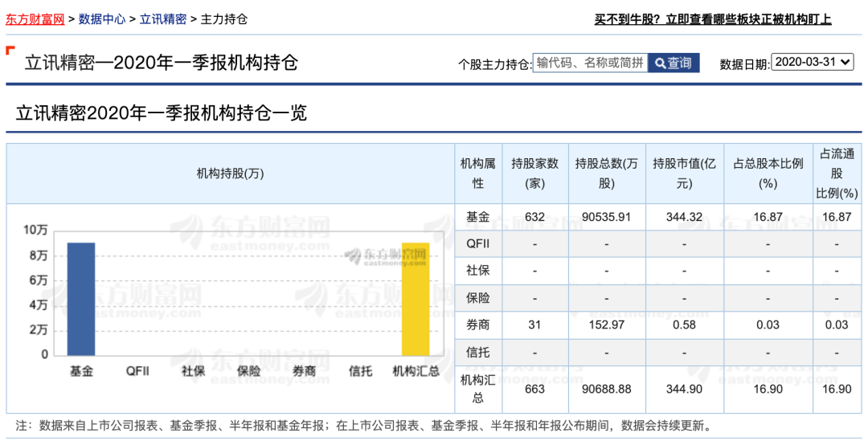Image resolution: width=868 pixels, height=445 pixels.
Task: Select the 基金 row label in table
Action: click(x=478, y=217)
